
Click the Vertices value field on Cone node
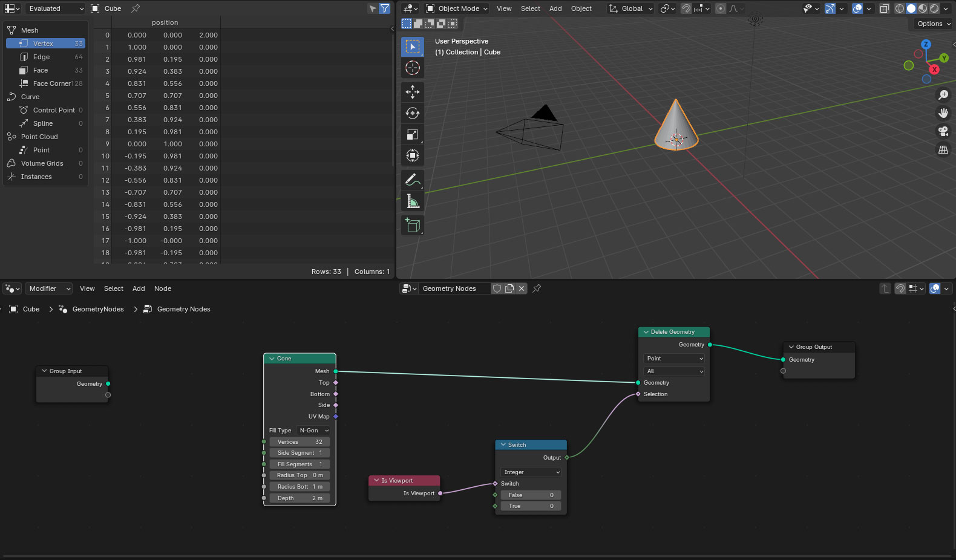300,442
